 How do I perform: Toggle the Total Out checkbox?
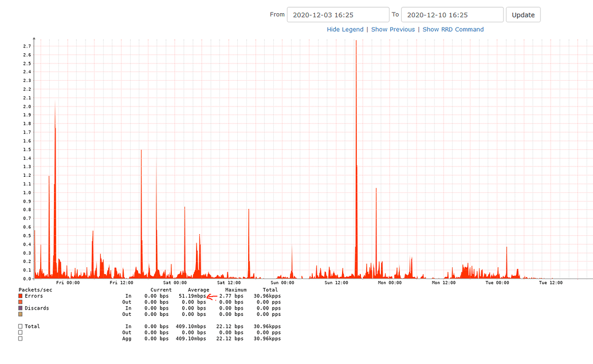pos(19,332)
